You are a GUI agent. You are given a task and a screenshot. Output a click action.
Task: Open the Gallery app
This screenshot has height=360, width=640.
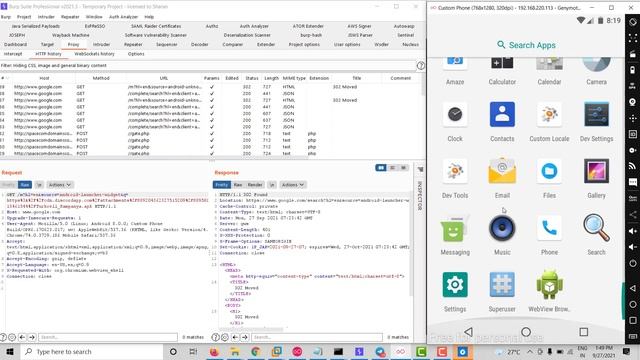(596, 179)
